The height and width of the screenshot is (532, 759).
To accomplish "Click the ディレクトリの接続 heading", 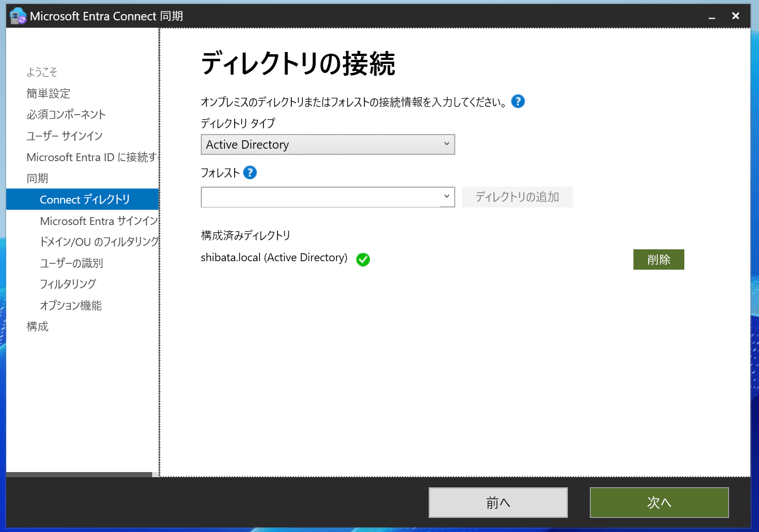I will (x=298, y=63).
